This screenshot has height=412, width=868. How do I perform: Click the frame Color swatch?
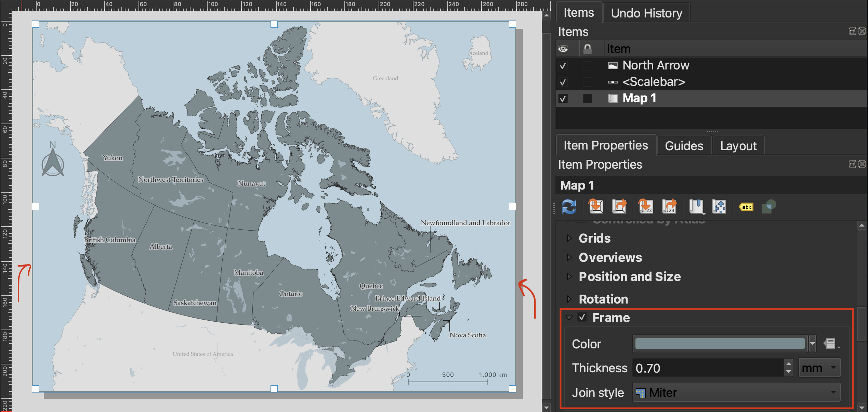click(720, 344)
